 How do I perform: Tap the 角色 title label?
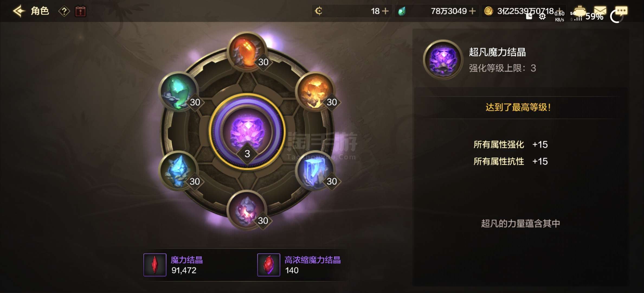click(x=40, y=11)
